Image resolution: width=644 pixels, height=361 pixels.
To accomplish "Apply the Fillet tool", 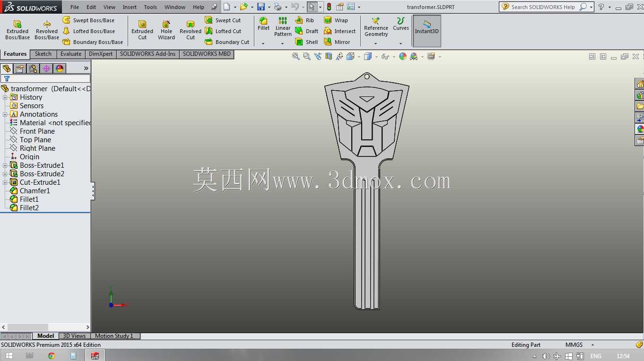I will coord(263,24).
